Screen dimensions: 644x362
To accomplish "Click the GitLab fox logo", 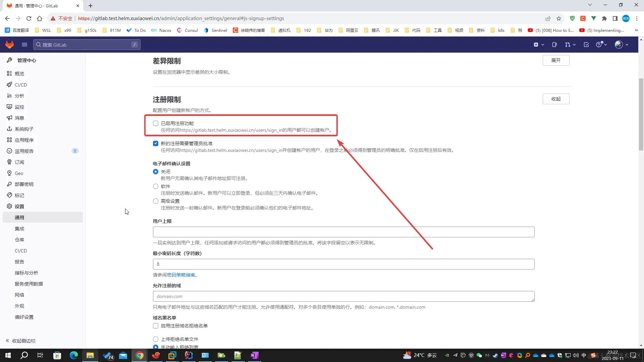I will click(x=9, y=45).
